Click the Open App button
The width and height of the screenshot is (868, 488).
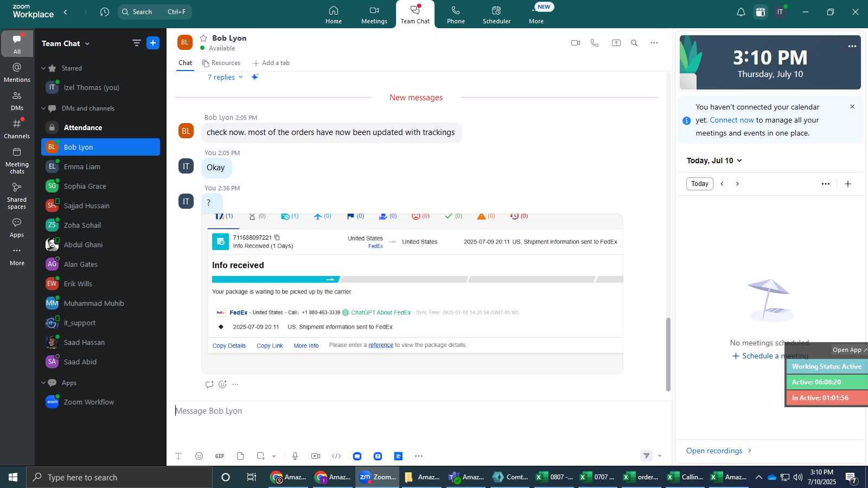tap(850, 350)
